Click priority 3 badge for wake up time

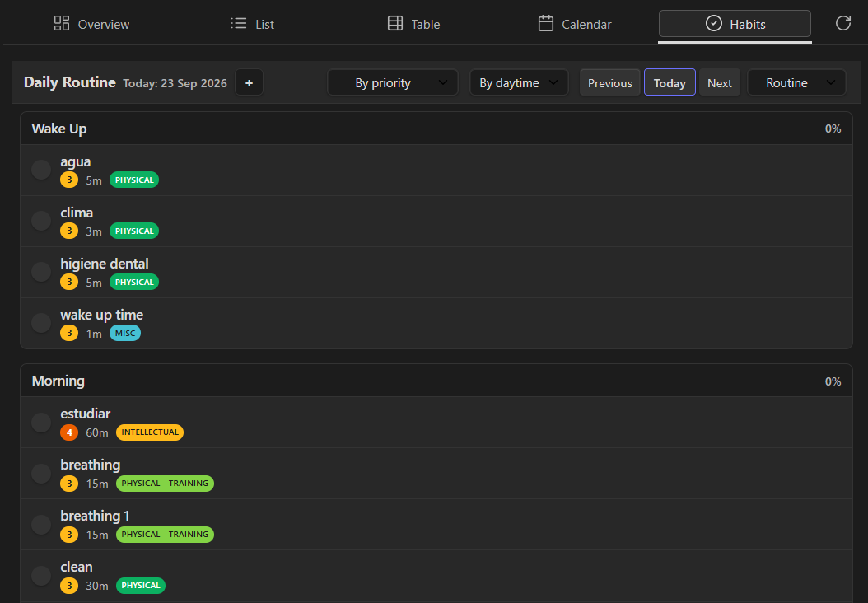click(x=69, y=333)
